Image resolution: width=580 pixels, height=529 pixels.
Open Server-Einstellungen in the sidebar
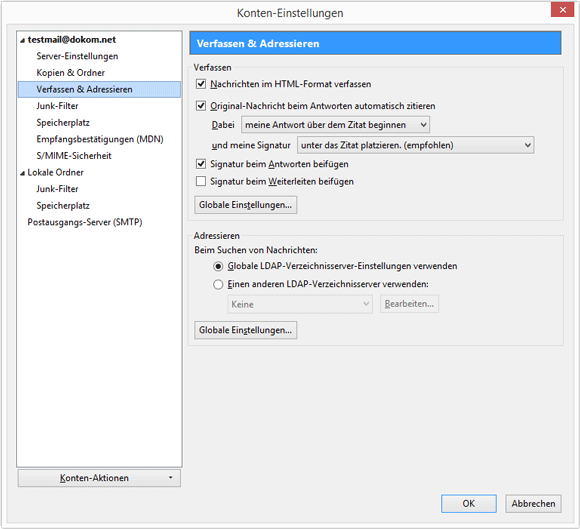coord(77,56)
